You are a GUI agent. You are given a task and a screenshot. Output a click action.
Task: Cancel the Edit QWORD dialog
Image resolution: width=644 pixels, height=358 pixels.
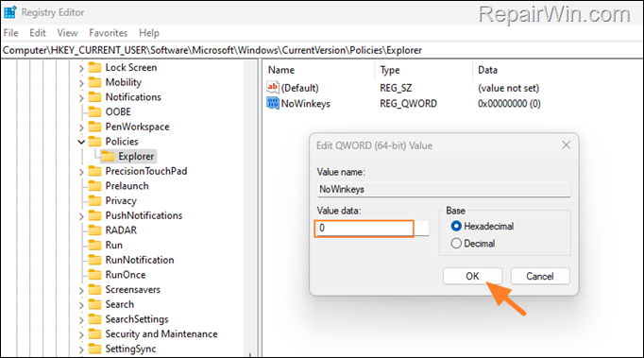[x=540, y=276]
